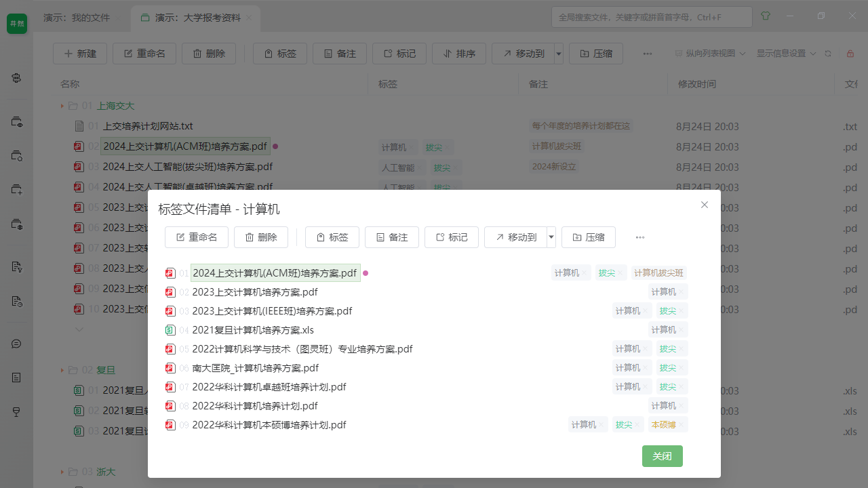Click the topmost robot icon in the sidebar
This screenshot has width=868, height=488.
point(16,78)
